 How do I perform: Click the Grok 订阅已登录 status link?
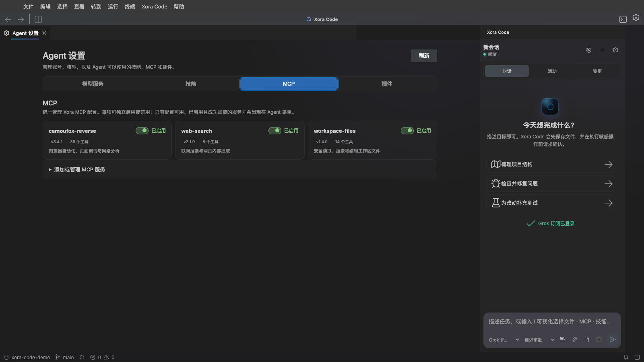click(x=551, y=224)
